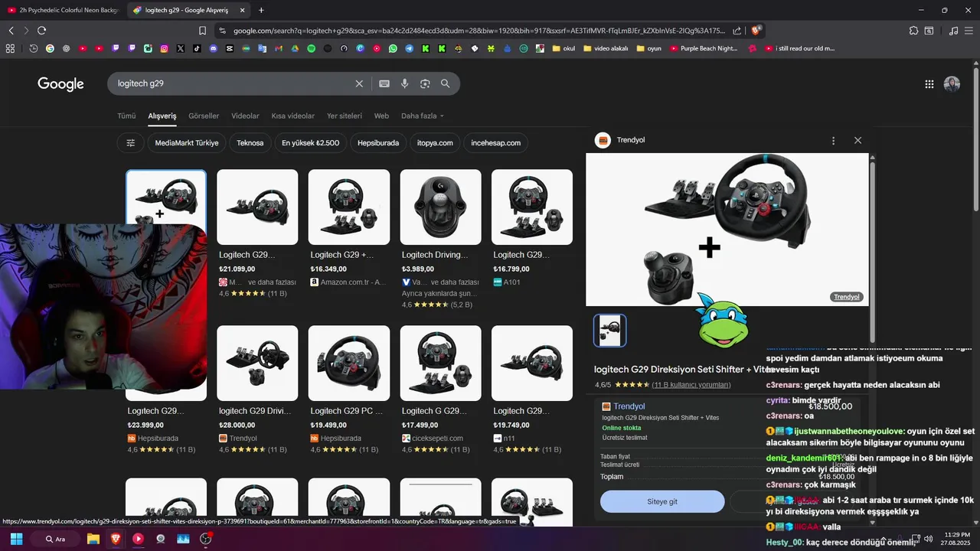Viewport: 980px width, 551px height.
Task: Switch to the Web search tab
Action: tap(381, 116)
